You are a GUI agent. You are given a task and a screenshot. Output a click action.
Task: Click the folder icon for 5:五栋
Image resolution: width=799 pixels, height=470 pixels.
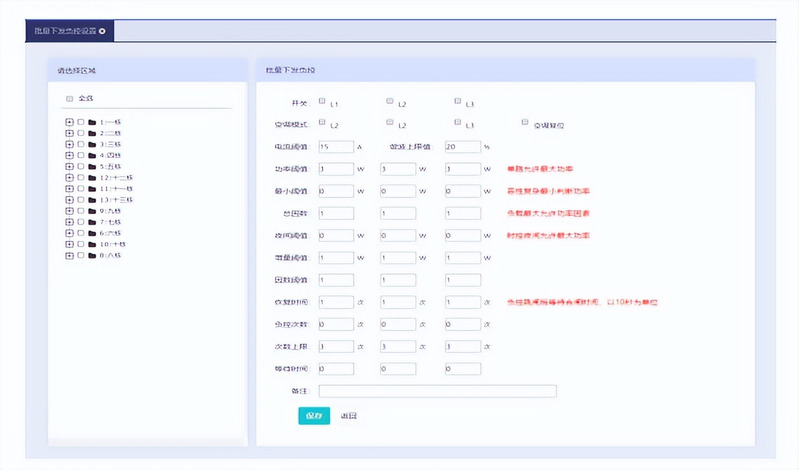(92, 166)
